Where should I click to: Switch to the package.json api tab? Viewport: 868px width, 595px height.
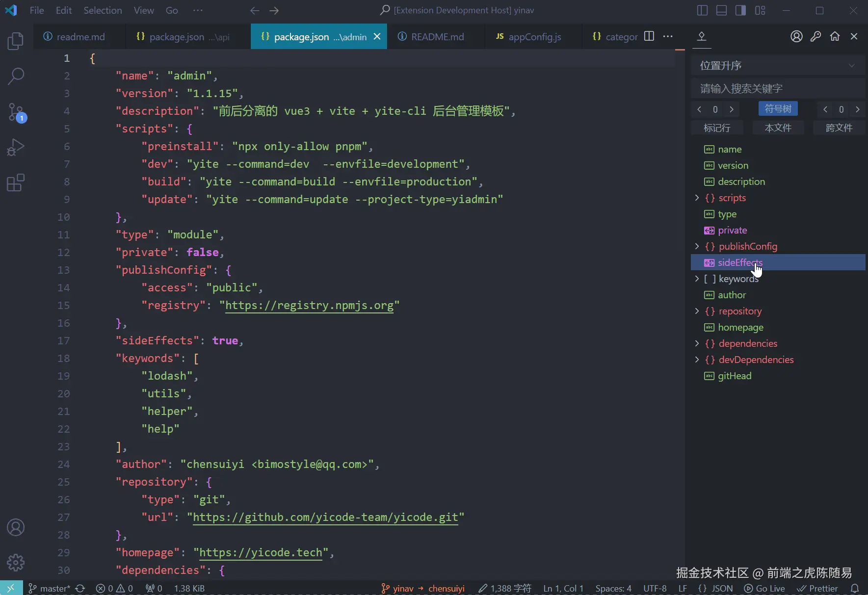tap(188, 36)
